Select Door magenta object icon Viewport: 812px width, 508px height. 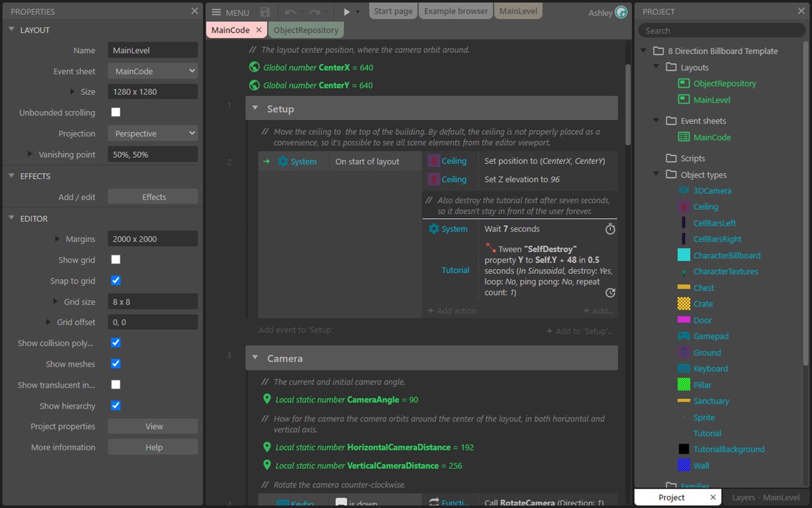(x=684, y=320)
